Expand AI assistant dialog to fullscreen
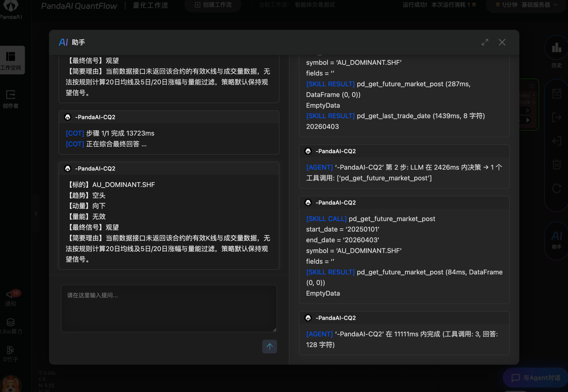The image size is (568, 392). (485, 42)
